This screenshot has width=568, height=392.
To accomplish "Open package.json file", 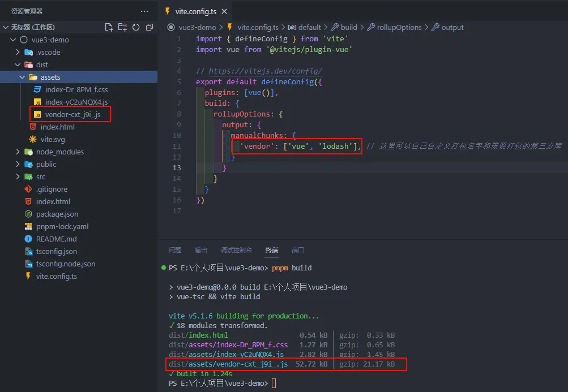I will point(57,214).
